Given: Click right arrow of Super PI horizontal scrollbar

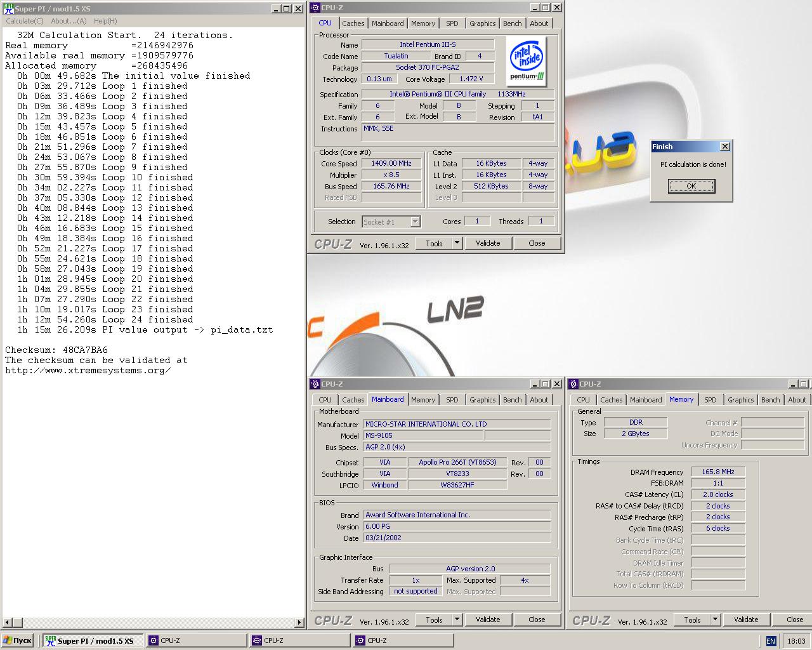Looking at the screenshot, I should (x=299, y=622).
